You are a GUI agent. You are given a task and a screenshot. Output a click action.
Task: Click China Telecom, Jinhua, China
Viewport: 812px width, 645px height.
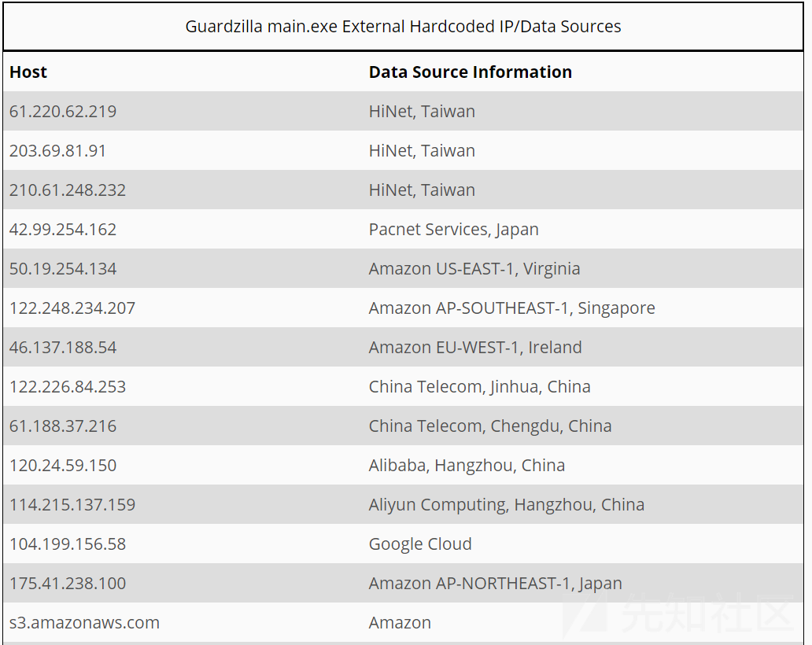[479, 387]
